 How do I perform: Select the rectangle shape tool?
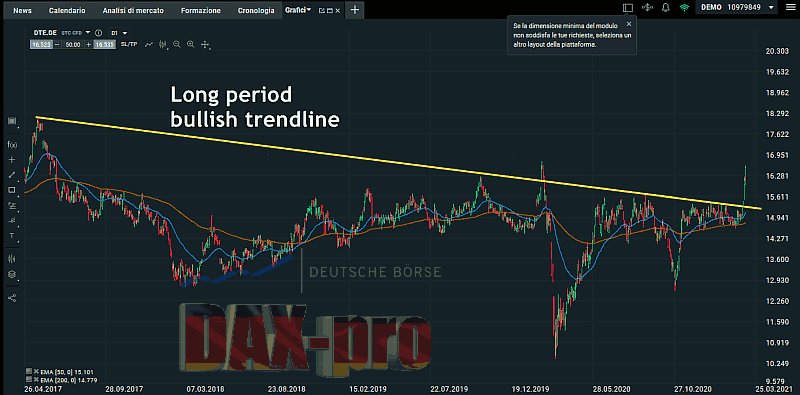pyautogui.click(x=12, y=190)
